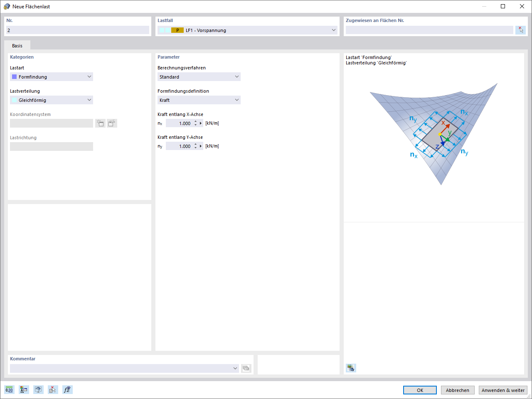
Task: Click the Kategorien heading text
Action: point(22,57)
